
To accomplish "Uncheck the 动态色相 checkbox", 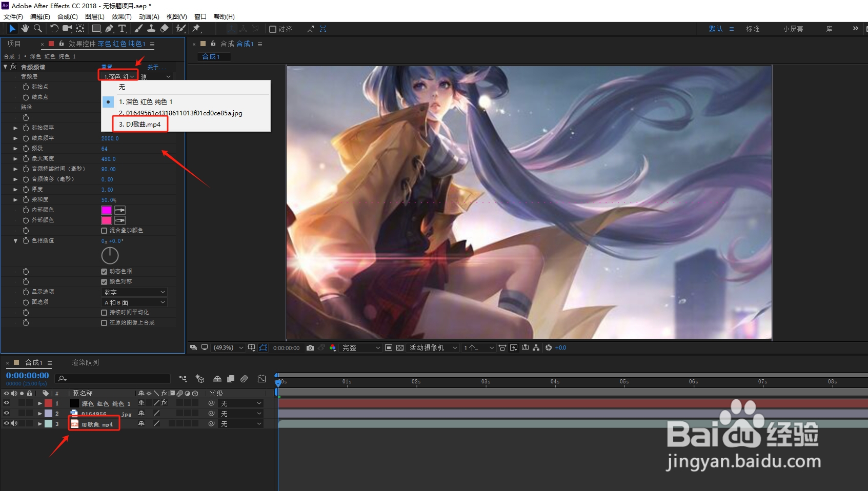I will click(104, 272).
